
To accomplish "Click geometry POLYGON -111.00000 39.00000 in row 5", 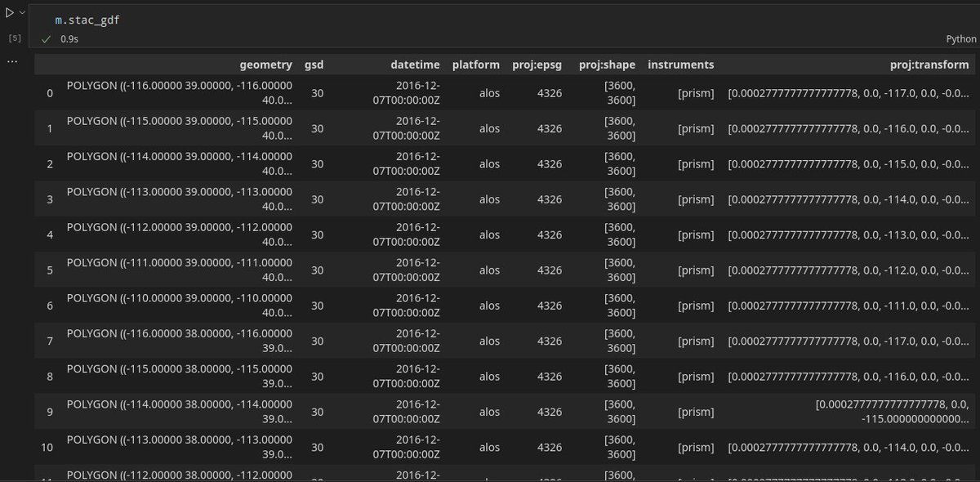I will click(x=180, y=270).
